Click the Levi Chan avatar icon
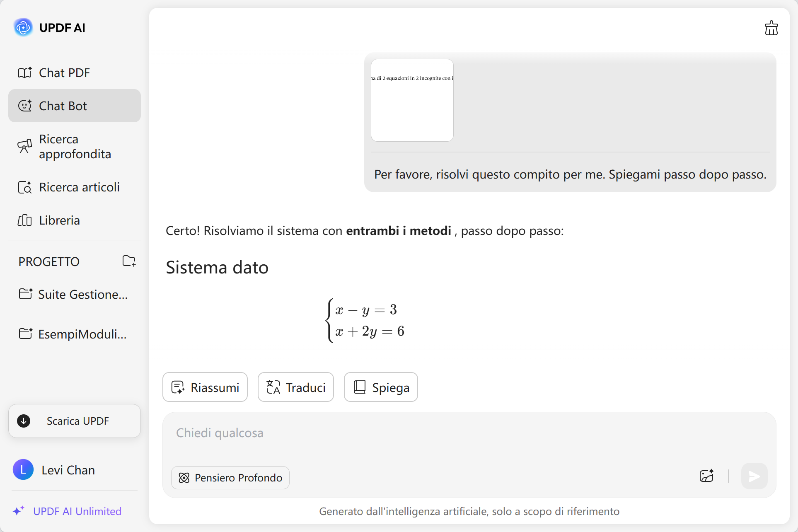This screenshot has width=798, height=532. pos(23,470)
